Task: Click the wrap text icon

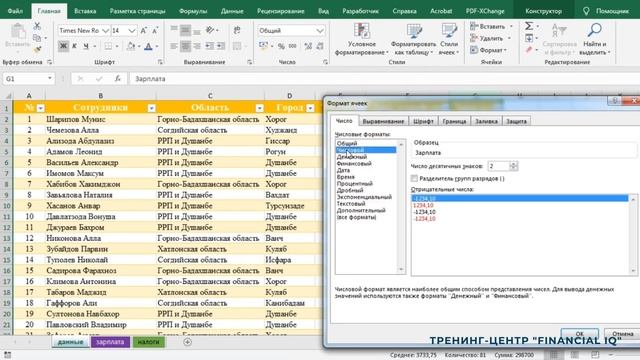Action: tap(237, 31)
